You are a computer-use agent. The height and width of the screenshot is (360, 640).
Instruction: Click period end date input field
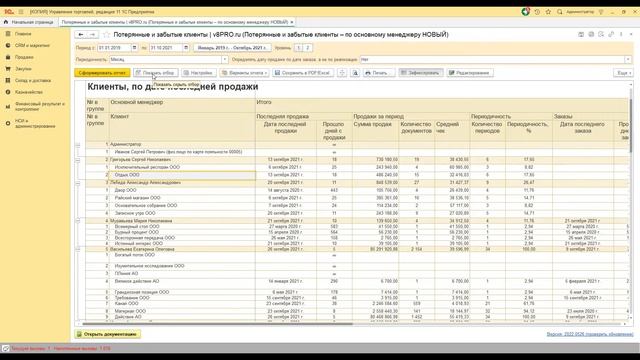coord(165,48)
